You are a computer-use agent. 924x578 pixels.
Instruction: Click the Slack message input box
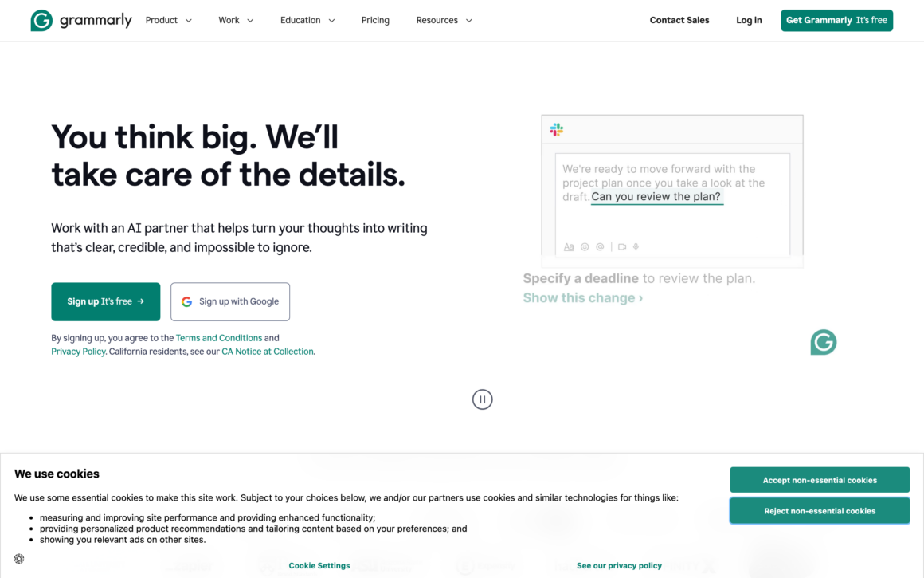pyautogui.click(x=672, y=205)
